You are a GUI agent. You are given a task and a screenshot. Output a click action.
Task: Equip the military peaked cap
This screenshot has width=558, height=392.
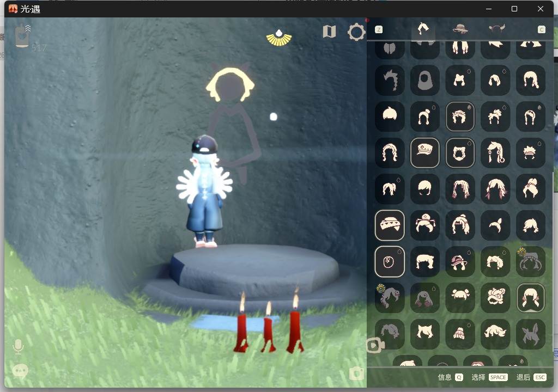click(x=425, y=152)
